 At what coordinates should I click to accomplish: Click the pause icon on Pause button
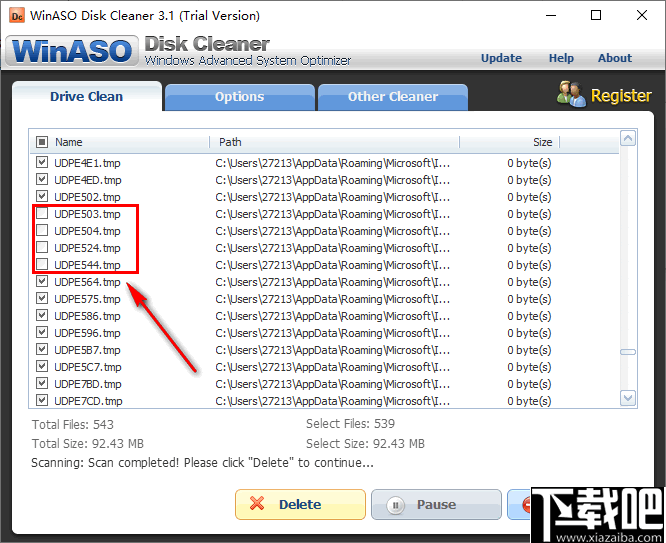[395, 505]
